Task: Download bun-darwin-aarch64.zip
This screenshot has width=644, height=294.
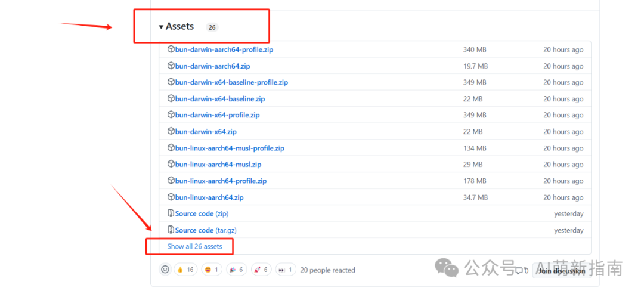Action: (212, 66)
